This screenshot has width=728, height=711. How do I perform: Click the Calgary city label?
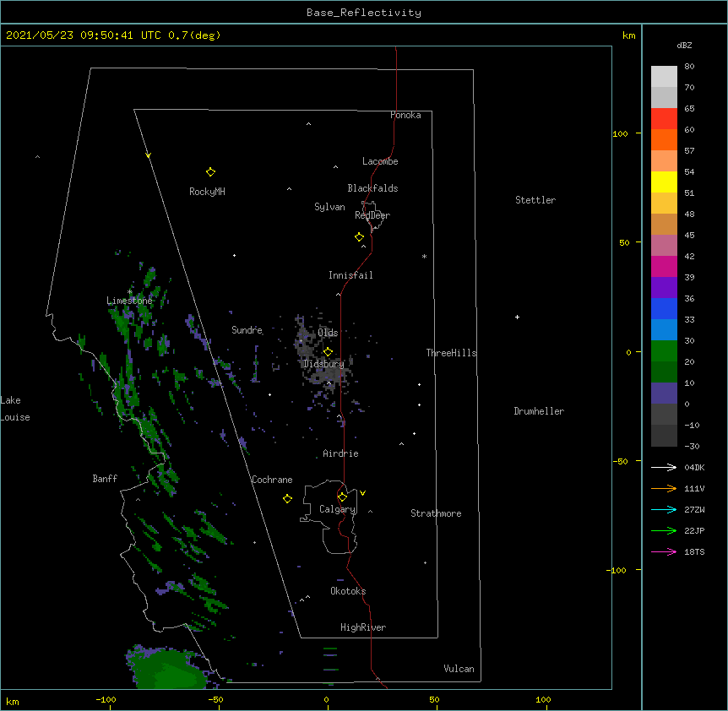(338, 509)
